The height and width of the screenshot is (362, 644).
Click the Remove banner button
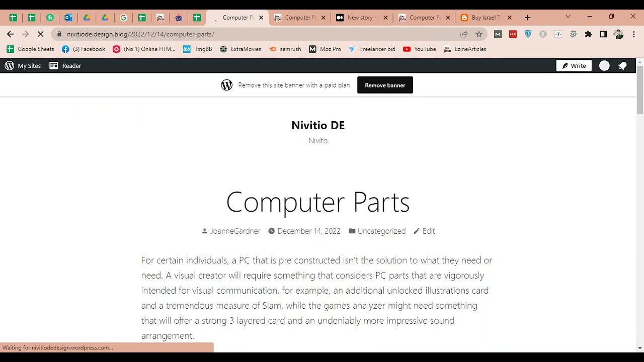385,85
